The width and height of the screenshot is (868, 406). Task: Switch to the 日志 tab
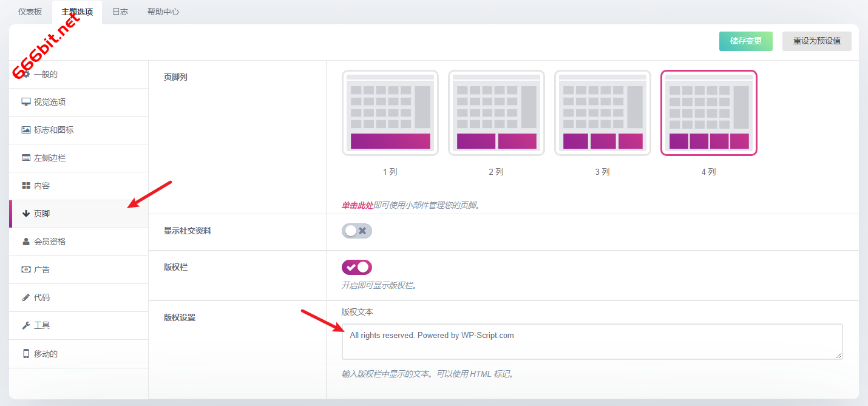120,12
